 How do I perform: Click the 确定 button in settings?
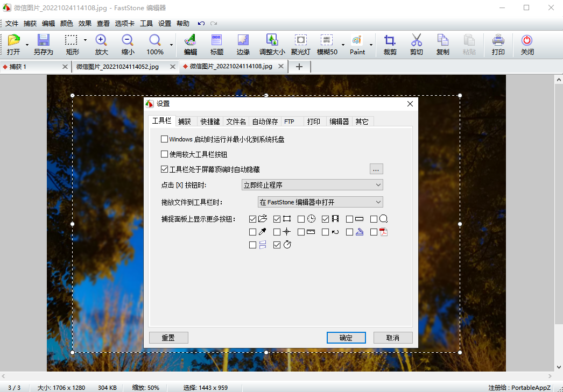click(x=346, y=338)
